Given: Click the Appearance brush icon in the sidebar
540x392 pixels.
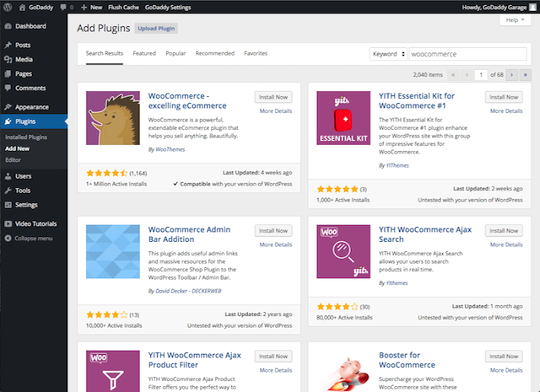Looking at the screenshot, I should pyautogui.click(x=8, y=107).
